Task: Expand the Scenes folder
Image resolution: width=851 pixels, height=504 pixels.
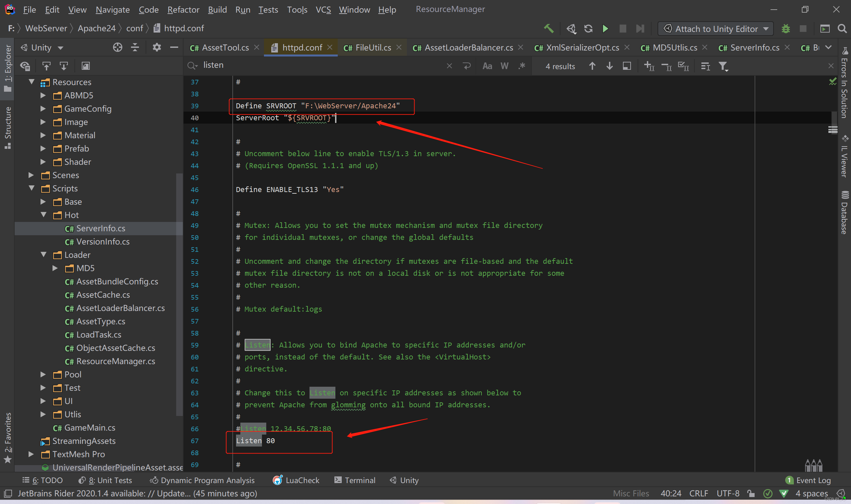Action: 31,175
